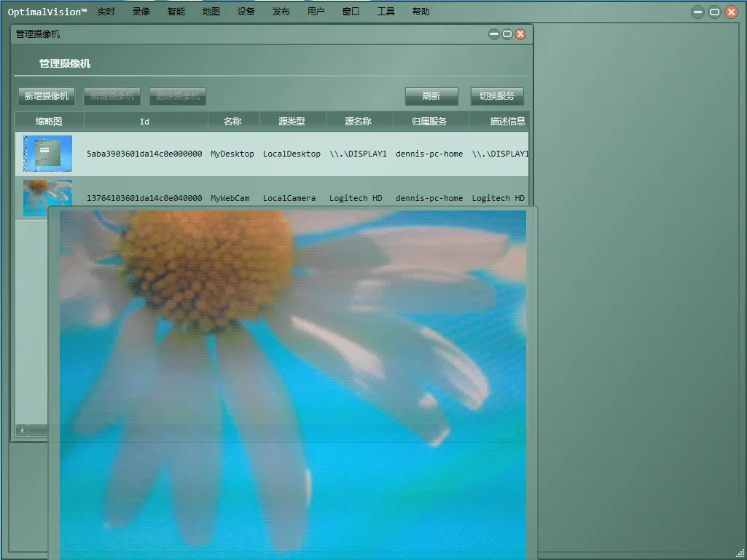This screenshot has height=560, width=747.
Task: Open the 地图 menu
Action: [x=211, y=12]
